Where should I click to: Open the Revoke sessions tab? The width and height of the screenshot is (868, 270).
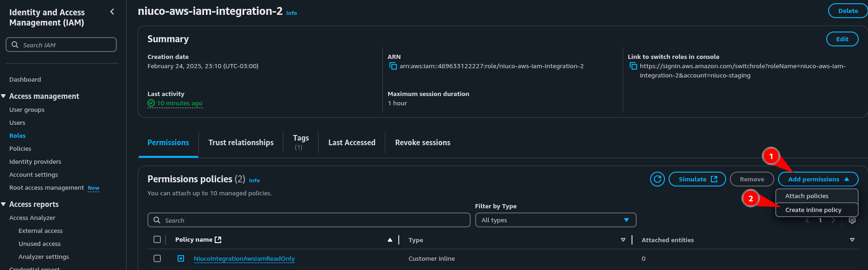tap(423, 142)
